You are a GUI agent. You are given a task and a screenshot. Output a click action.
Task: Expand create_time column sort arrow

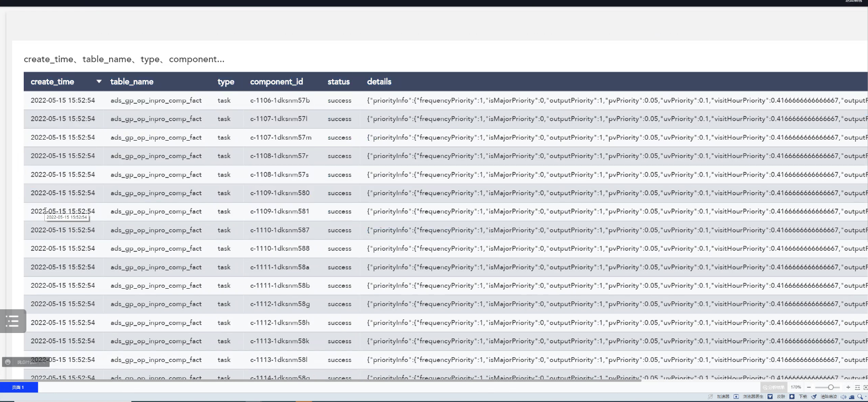99,82
